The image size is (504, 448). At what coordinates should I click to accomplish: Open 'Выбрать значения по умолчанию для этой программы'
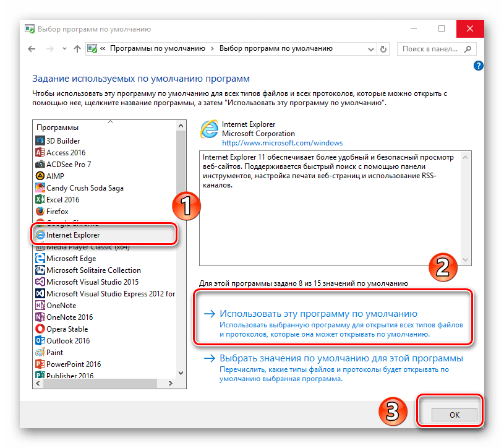[341, 358]
